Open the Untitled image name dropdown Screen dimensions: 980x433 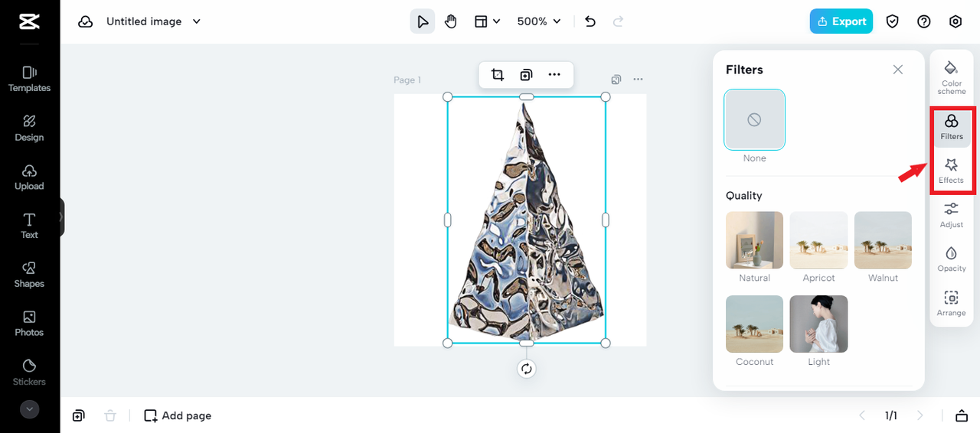(x=153, y=21)
